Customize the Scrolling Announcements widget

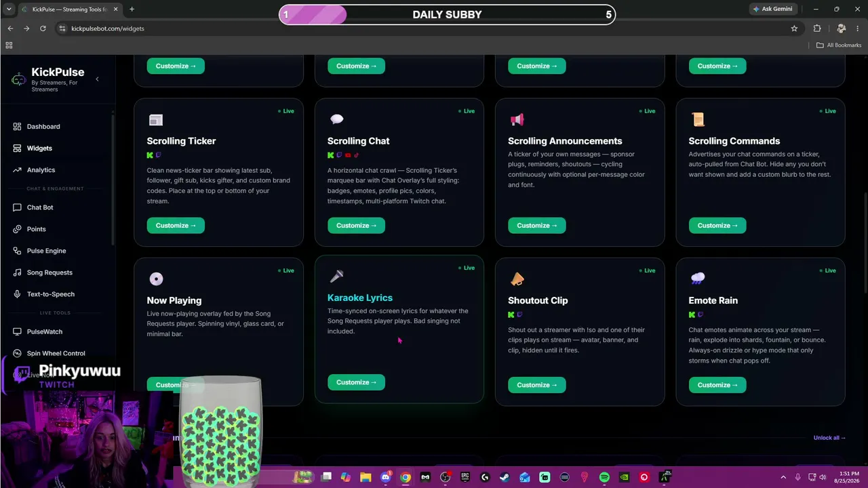point(537,226)
